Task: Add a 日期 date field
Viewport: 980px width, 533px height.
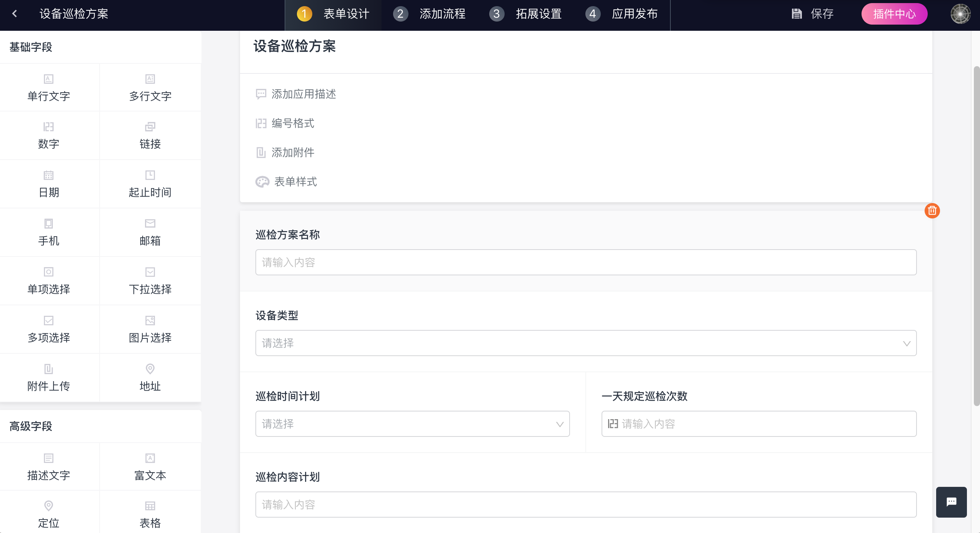Action: point(49,184)
